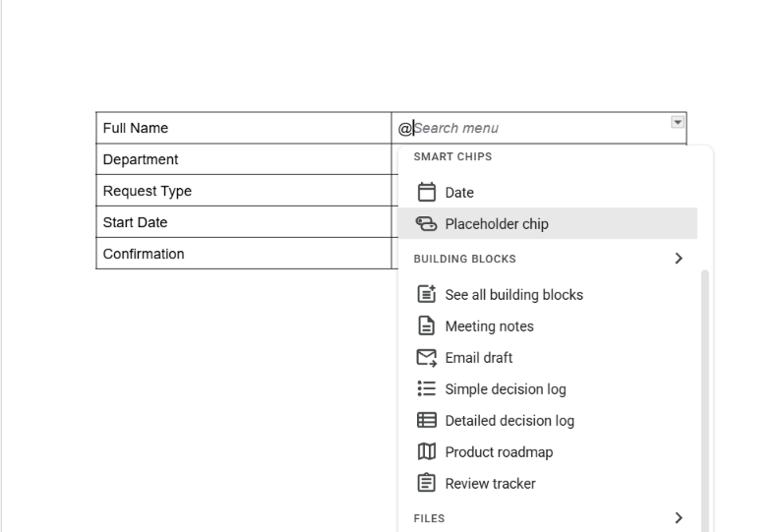Viewport: 779px width, 532px height.
Task: Click the See all building blocks icon
Action: [x=426, y=294]
